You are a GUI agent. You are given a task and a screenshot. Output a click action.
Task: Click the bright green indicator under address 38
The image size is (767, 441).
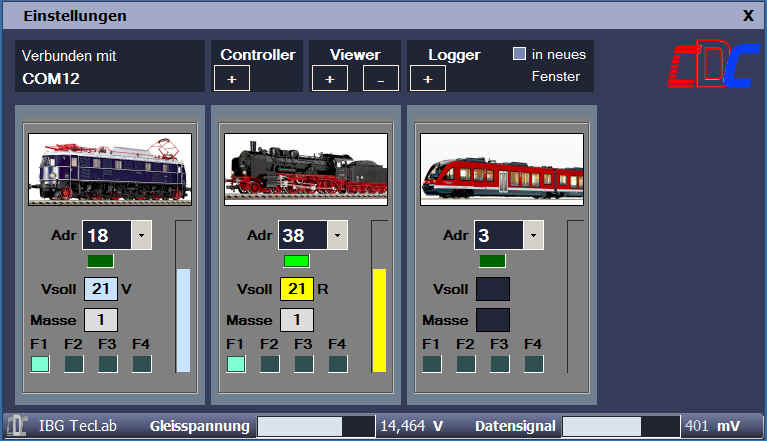click(x=296, y=261)
